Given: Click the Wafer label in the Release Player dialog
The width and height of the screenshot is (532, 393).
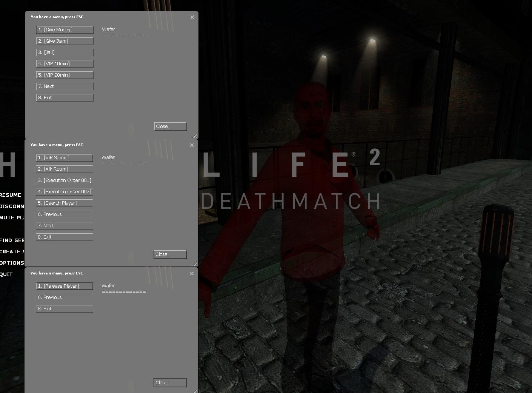Looking at the screenshot, I should 108,286.
